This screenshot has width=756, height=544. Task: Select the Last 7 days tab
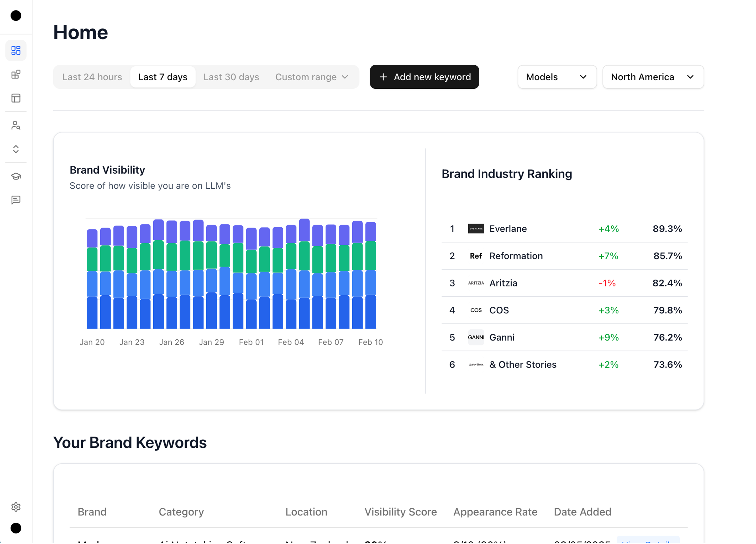pyautogui.click(x=163, y=77)
